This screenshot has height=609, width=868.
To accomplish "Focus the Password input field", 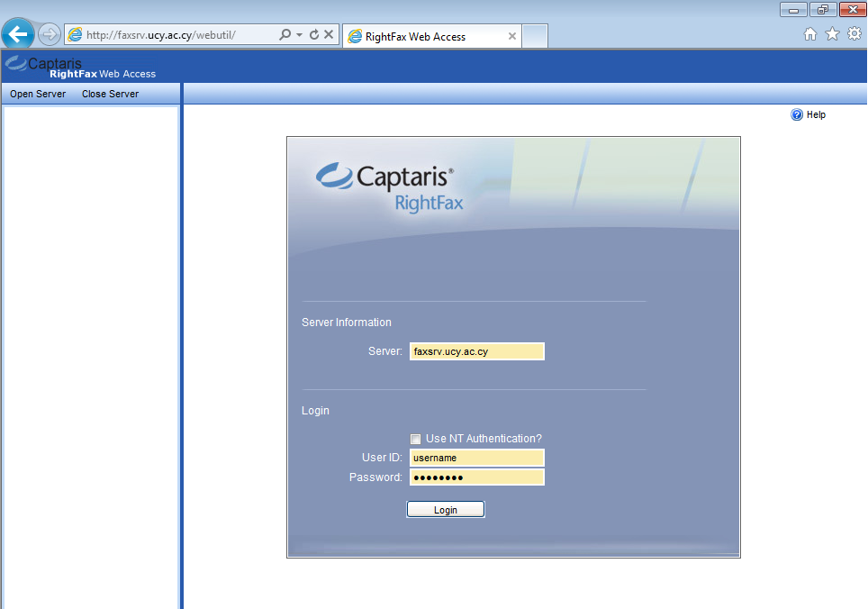I will [477, 477].
